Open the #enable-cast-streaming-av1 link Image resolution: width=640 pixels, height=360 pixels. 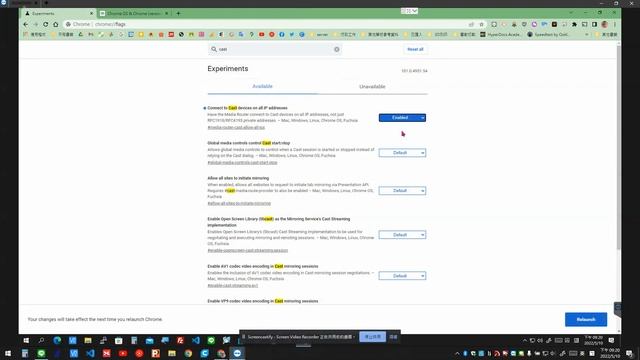point(233,285)
